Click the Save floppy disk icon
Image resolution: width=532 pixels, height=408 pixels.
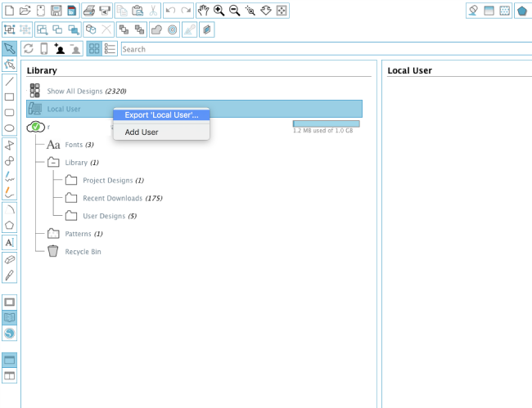[x=56, y=11]
